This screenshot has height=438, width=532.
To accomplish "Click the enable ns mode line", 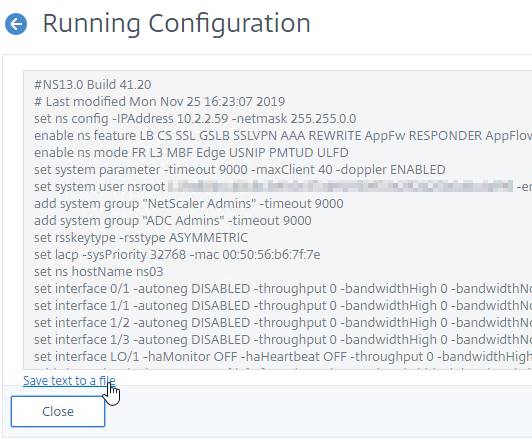I will click(x=191, y=152).
